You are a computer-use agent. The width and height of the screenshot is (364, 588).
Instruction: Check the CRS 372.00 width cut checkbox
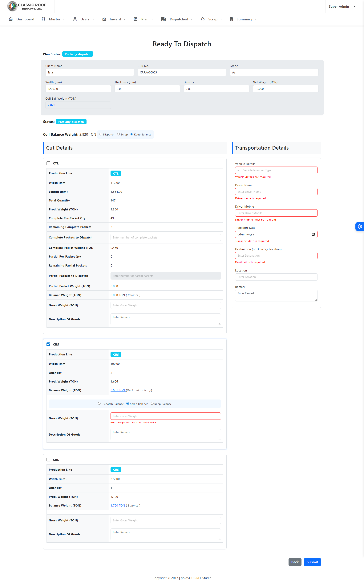(48, 460)
